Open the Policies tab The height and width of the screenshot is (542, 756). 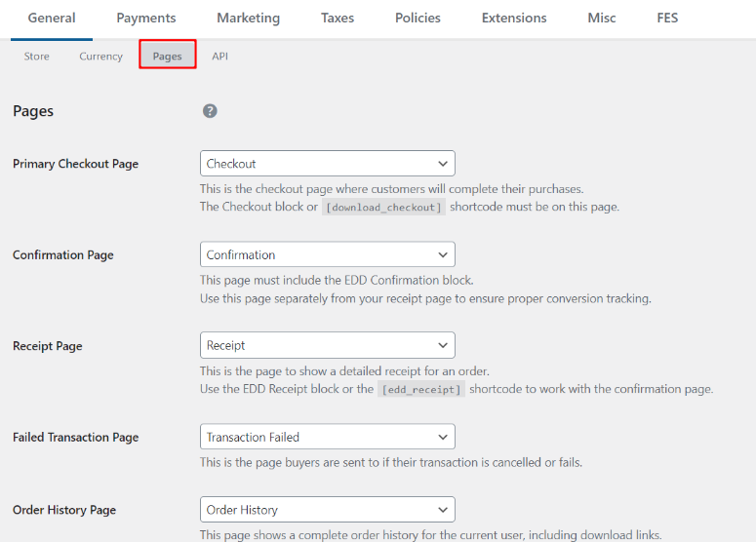click(418, 19)
